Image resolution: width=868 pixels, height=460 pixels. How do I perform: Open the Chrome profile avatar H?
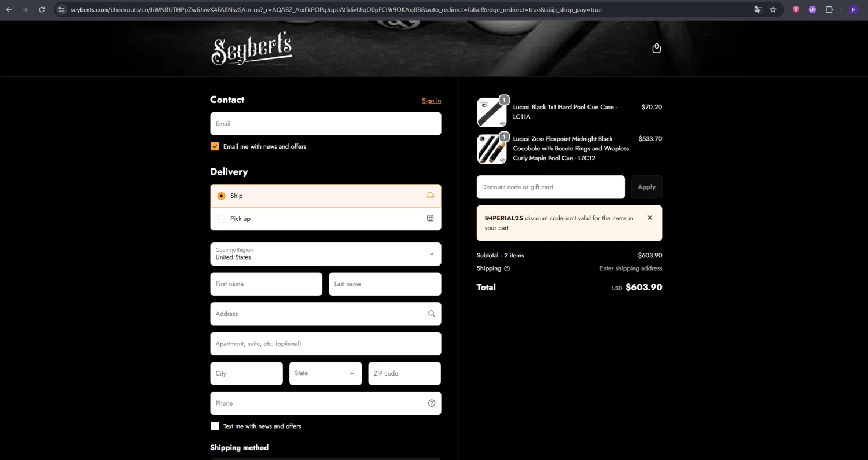(854, 9)
